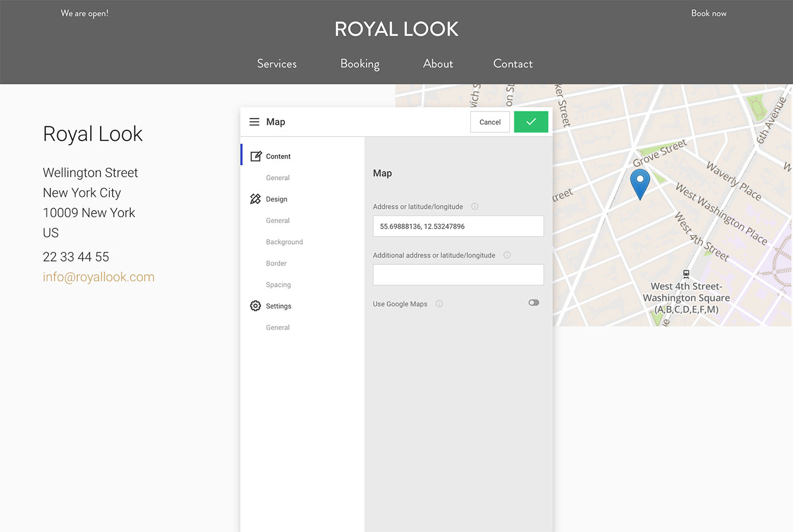Enable the Use Google Maps toggle
The image size is (793, 532).
click(534, 303)
